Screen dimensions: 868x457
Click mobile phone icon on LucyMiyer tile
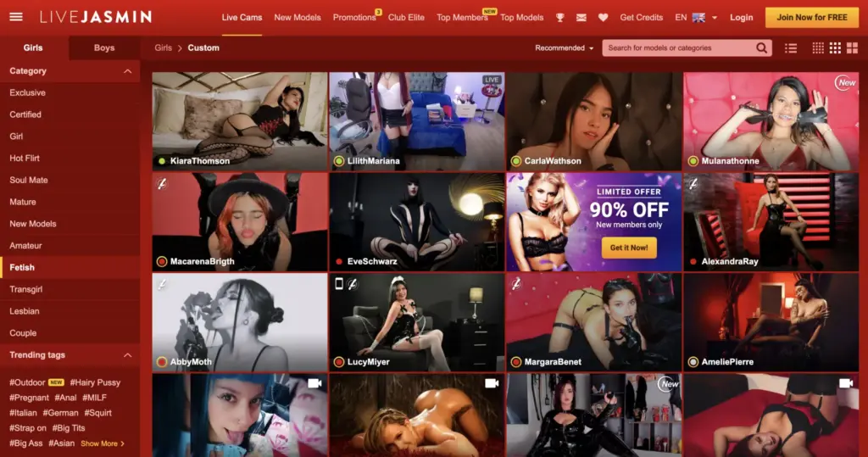pos(339,284)
